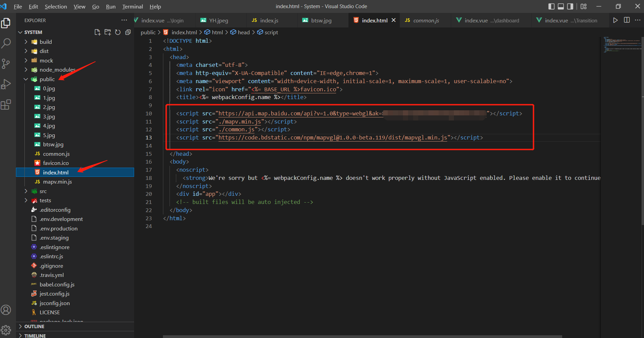Expand the mock folder
The width and height of the screenshot is (644, 338).
[x=26, y=60]
